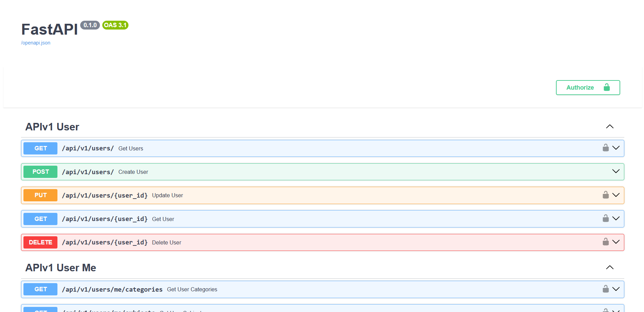Open the /openapi.json link
This screenshot has height=312, width=644.
click(x=36, y=43)
